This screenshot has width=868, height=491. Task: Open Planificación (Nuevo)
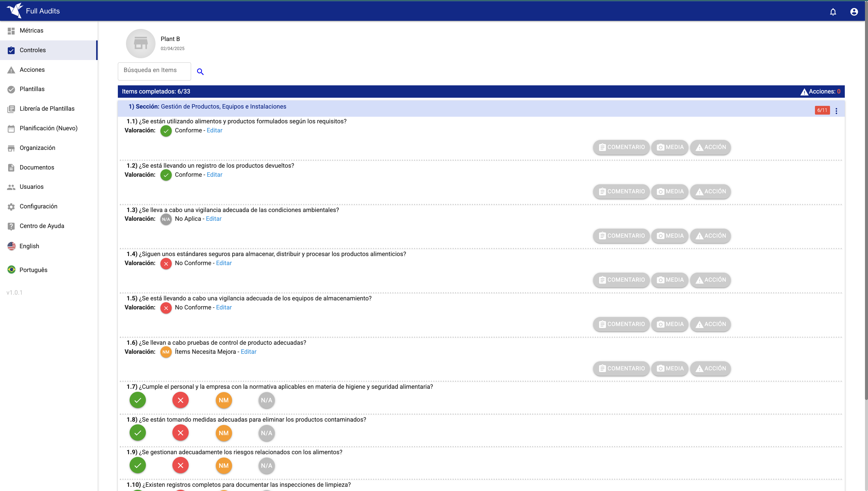click(x=49, y=128)
